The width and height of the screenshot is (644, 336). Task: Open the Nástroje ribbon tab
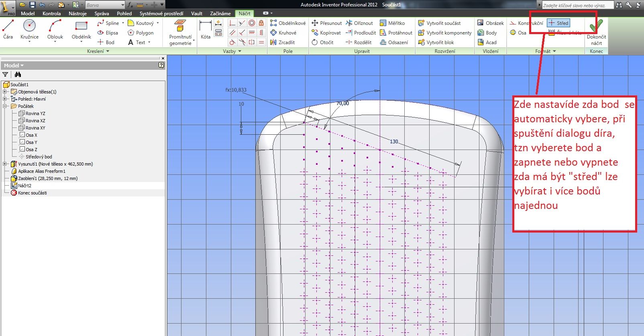pos(77,13)
